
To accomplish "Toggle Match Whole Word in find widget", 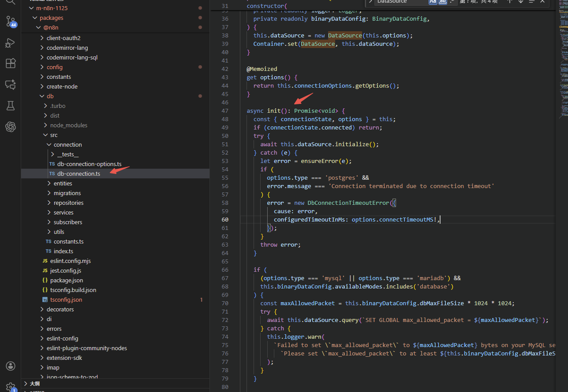I will click(442, 2).
